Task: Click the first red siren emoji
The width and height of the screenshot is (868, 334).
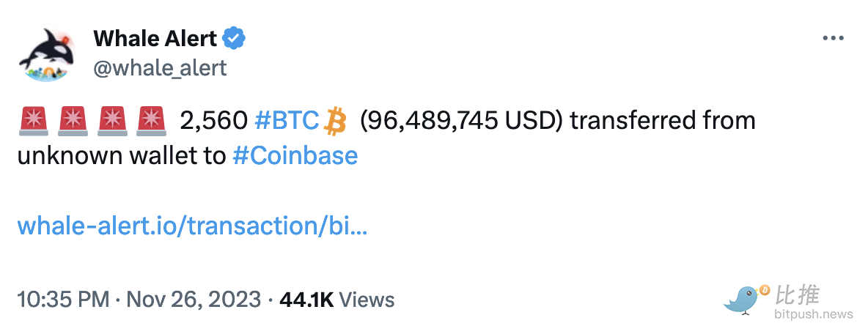Action: (32, 121)
